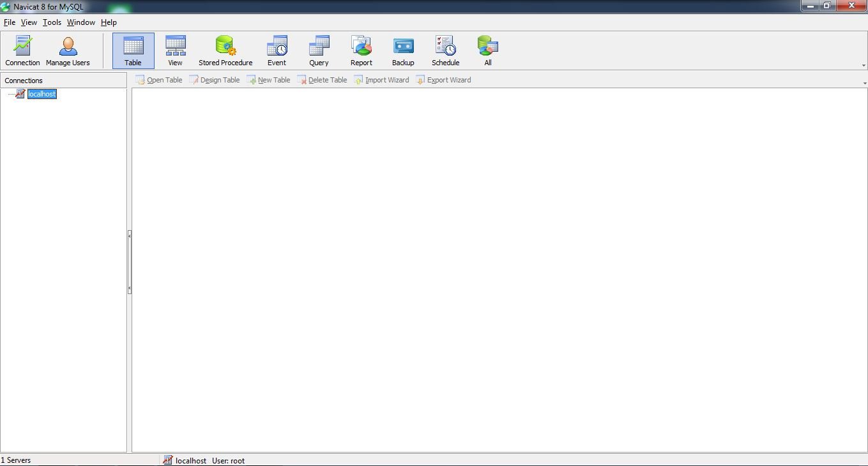The width and height of the screenshot is (868, 466).
Task: Minimize the Navicat window
Action: 811,6
